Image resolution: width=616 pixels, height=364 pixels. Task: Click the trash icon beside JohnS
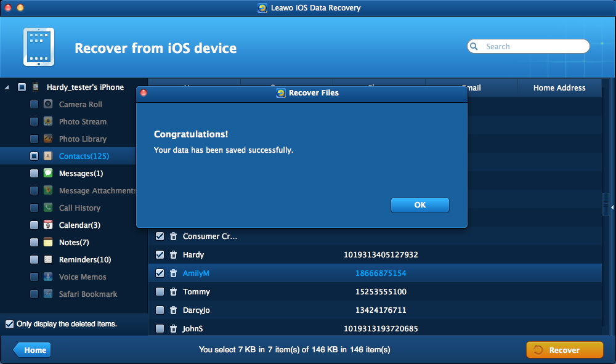[173, 329]
